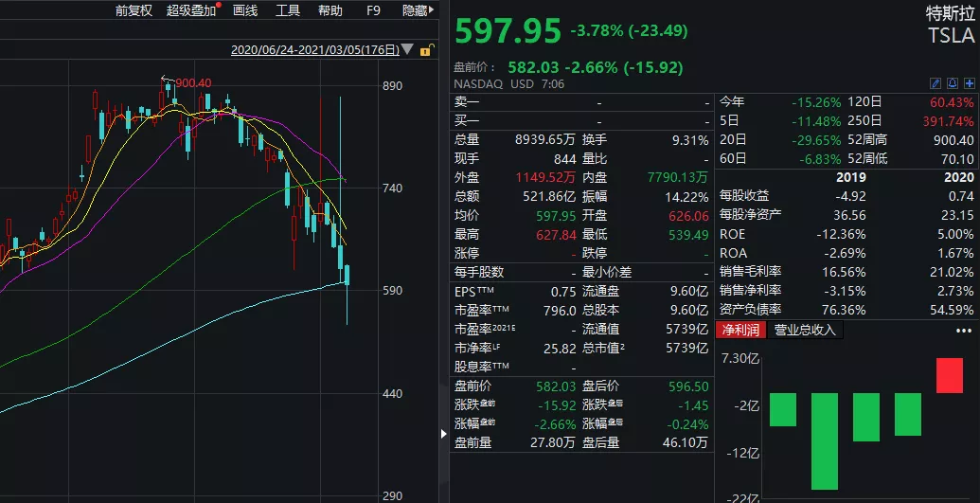The width and height of the screenshot is (980, 503).
Task: Click the 900.40 high price marker on chart
Action: coord(193,82)
